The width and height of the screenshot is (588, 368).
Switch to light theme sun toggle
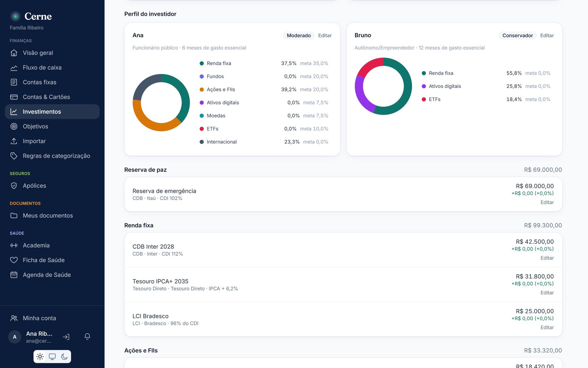click(x=40, y=356)
